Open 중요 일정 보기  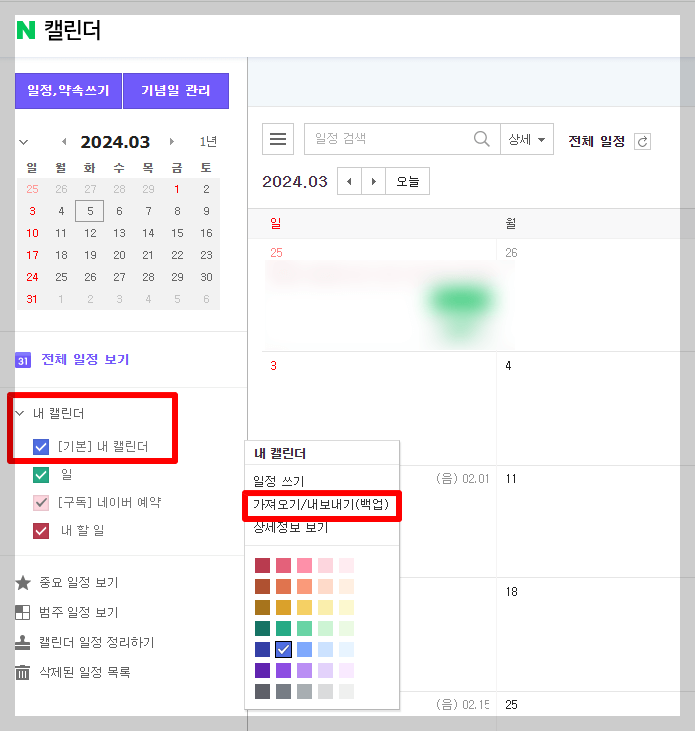pyautogui.click(x=79, y=582)
